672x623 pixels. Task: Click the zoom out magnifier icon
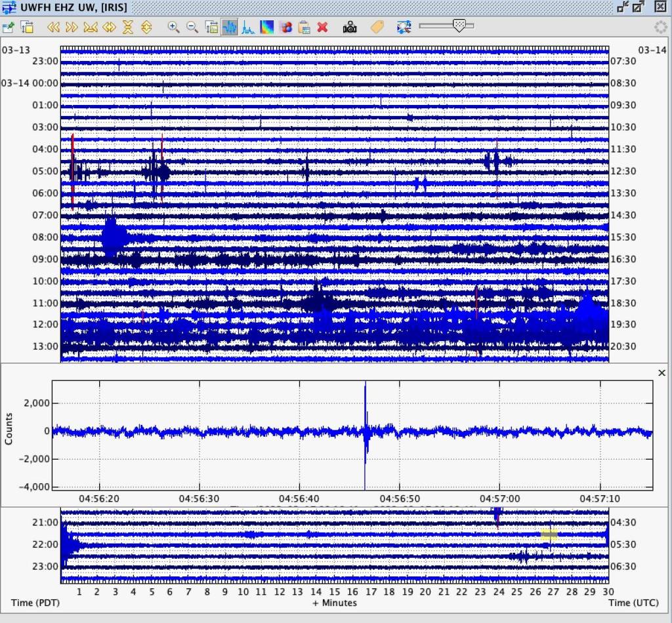pos(192,27)
